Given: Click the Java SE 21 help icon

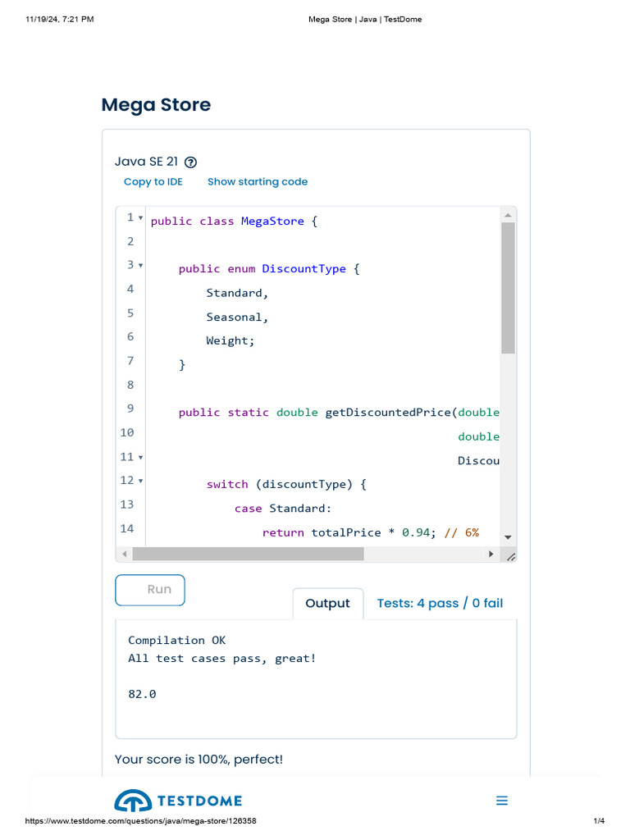Looking at the screenshot, I should click(191, 162).
